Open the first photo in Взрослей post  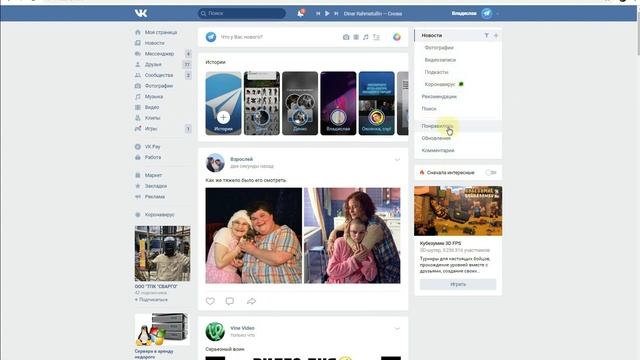pyautogui.click(x=253, y=236)
